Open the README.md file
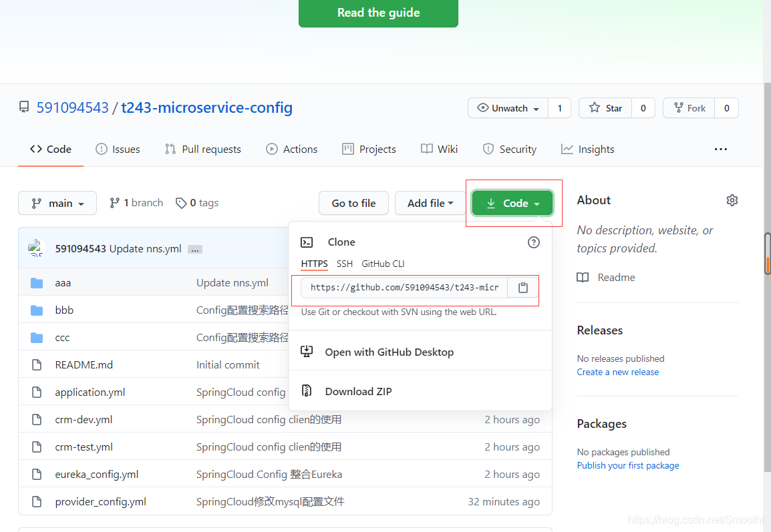This screenshot has width=771, height=532. 84,365
